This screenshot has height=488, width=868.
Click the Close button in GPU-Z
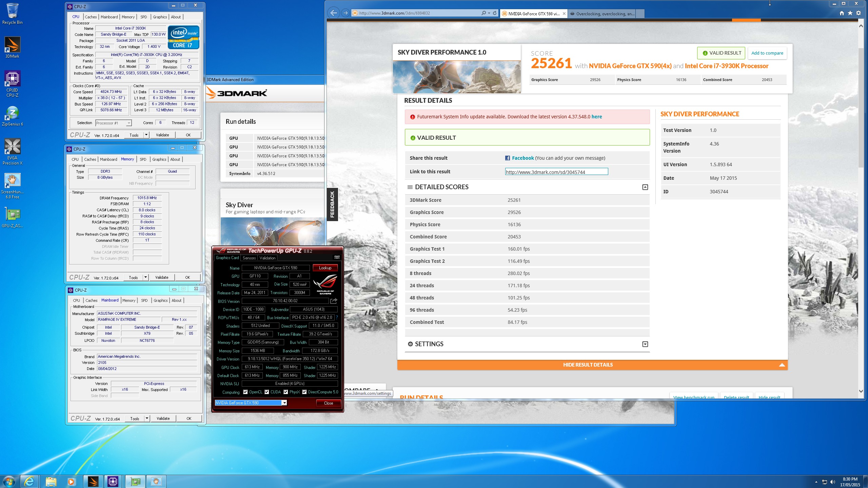click(x=328, y=403)
